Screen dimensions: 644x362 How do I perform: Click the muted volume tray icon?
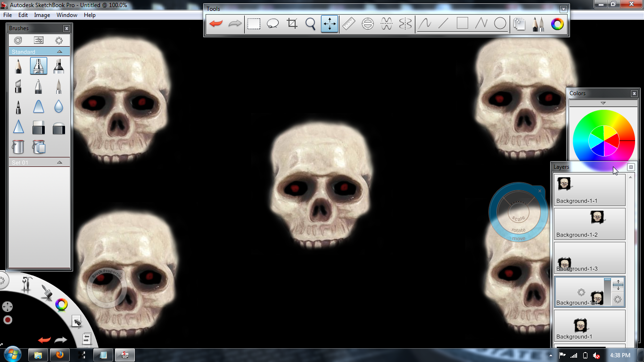[597, 355]
